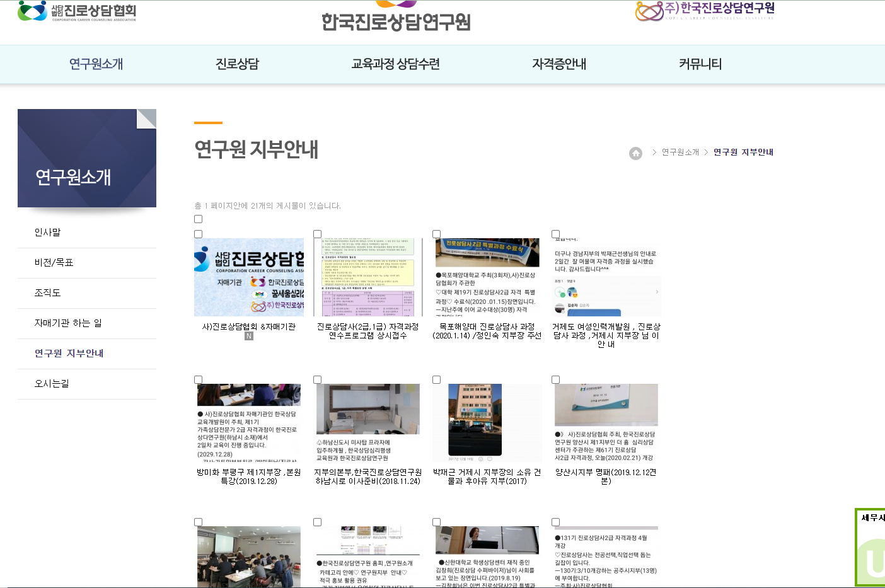
Task: Click title 방미화 부평구 제1지부장, 본원 특강
Action: click(249, 476)
